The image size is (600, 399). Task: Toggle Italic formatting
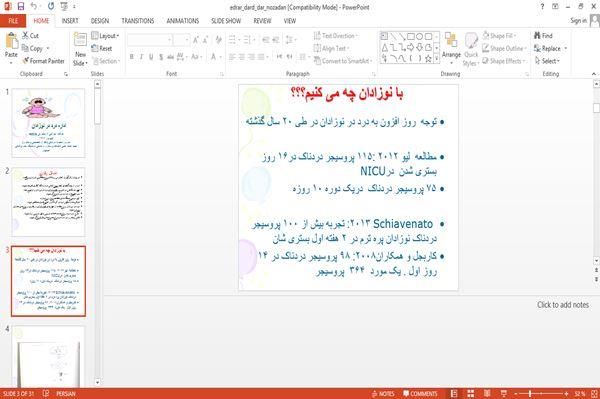click(141, 57)
